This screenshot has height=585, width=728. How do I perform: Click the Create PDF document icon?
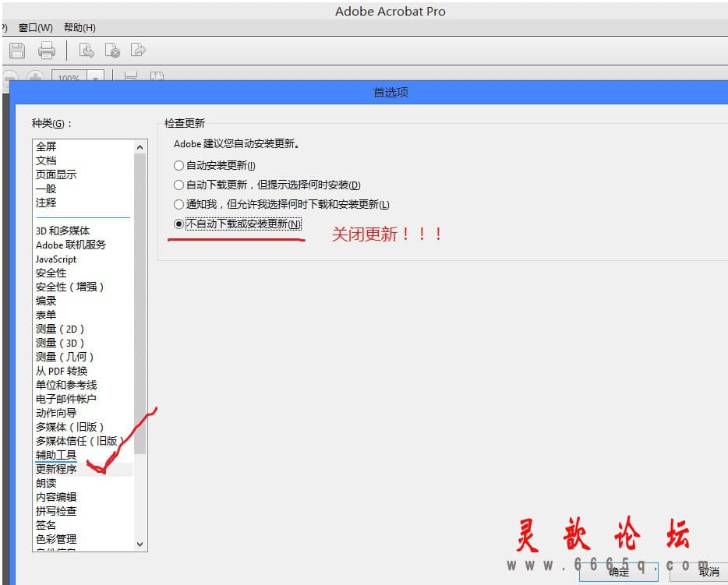87,50
